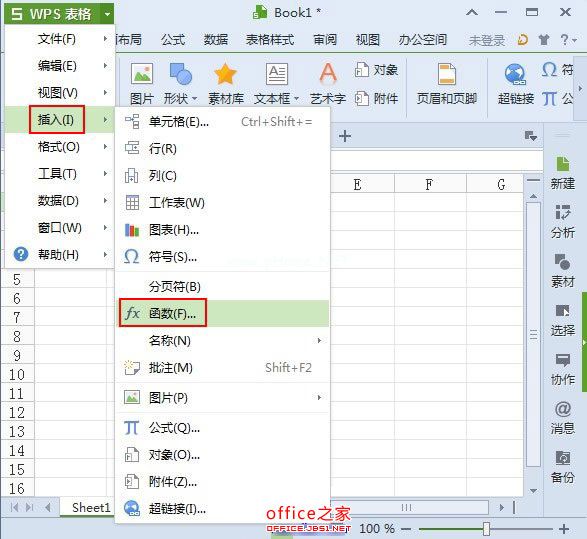Open the 帮助(H) menu
Image resolution: width=587 pixels, height=539 pixels.
tap(60, 255)
